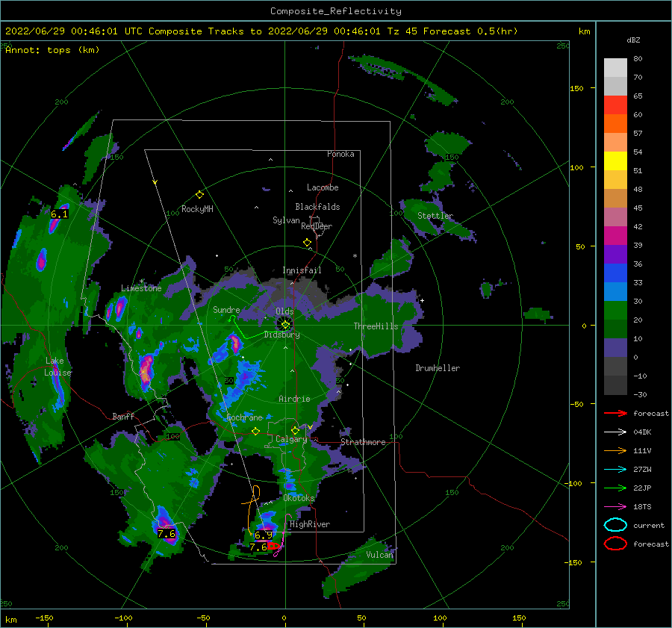Click the Banff town label

(x=123, y=416)
